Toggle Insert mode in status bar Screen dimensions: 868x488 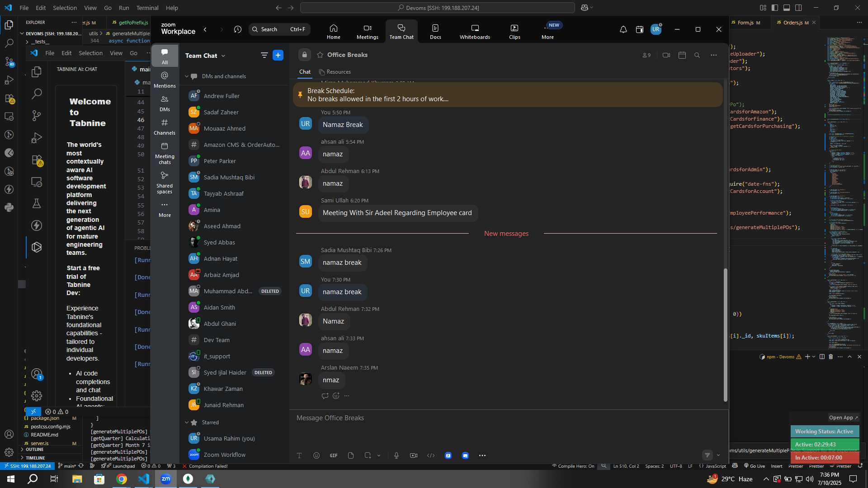coord(777,466)
